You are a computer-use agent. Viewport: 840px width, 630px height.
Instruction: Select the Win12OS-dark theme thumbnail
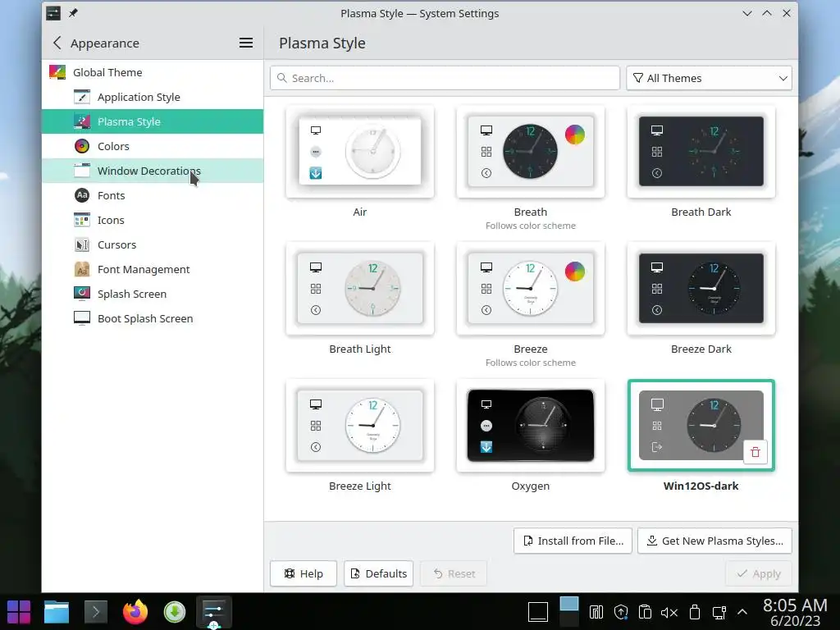[701, 426]
